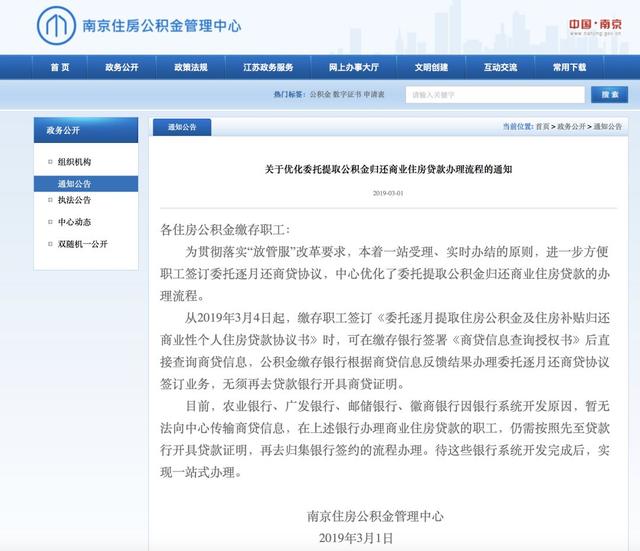Click the 数字证书 hot tag

[x=347, y=94]
